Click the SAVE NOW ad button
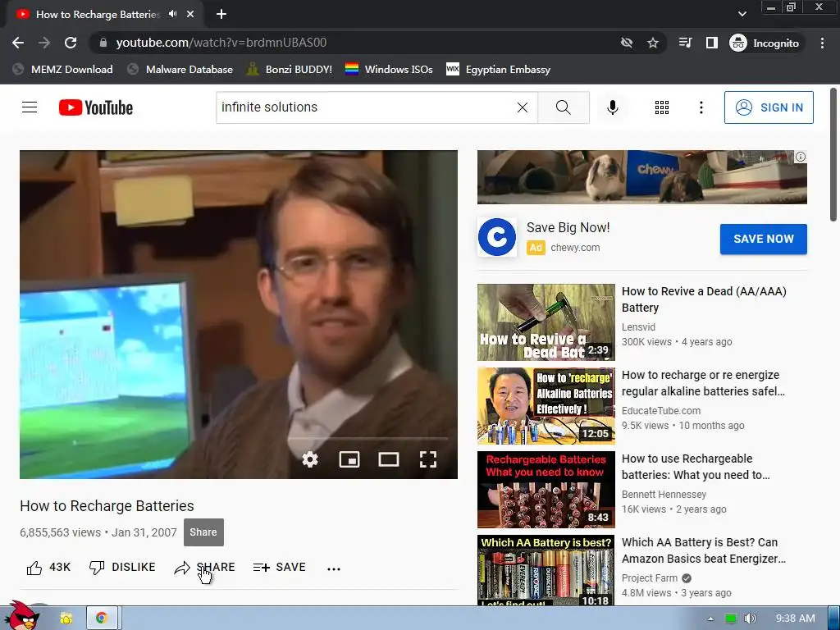 764,239
